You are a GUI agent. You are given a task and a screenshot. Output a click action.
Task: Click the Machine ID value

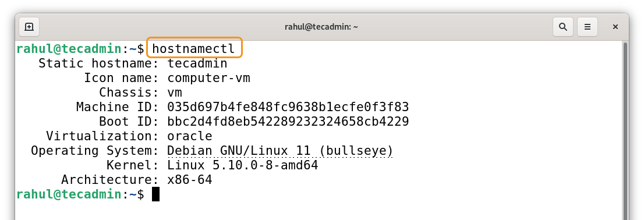(x=288, y=107)
